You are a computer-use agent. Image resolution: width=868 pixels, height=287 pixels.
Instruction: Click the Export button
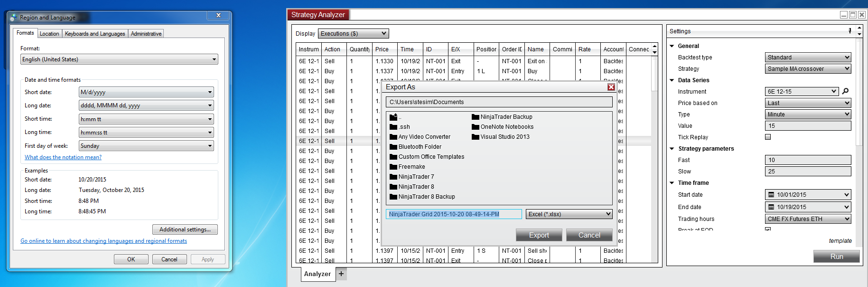point(539,235)
